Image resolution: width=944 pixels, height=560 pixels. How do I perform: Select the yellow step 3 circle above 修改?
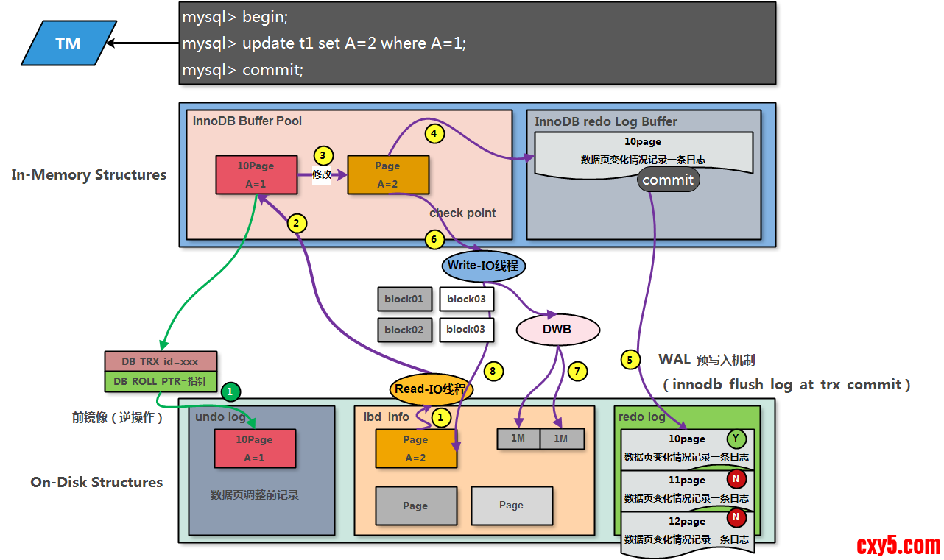[x=323, y=156]
